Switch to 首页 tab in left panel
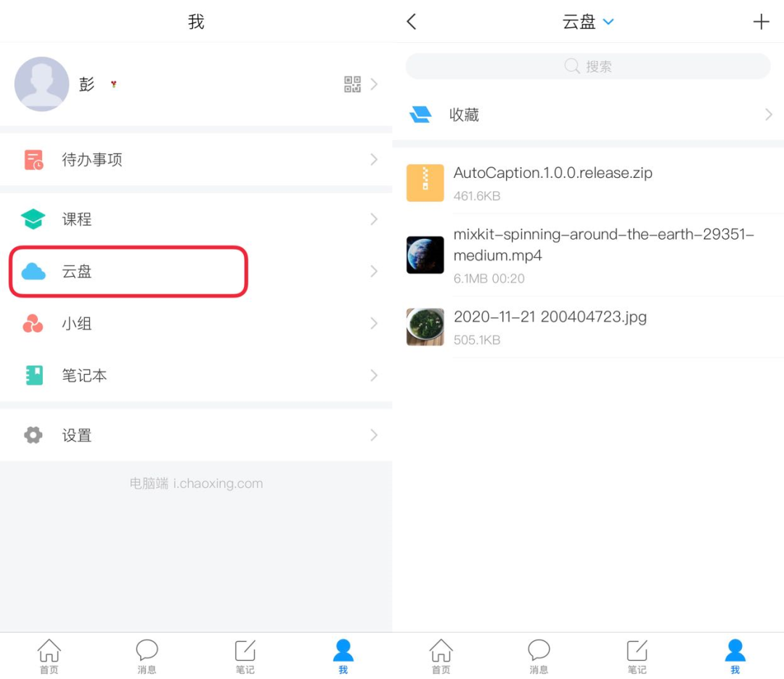The image size is (784, 679). [x=49, y=656]
